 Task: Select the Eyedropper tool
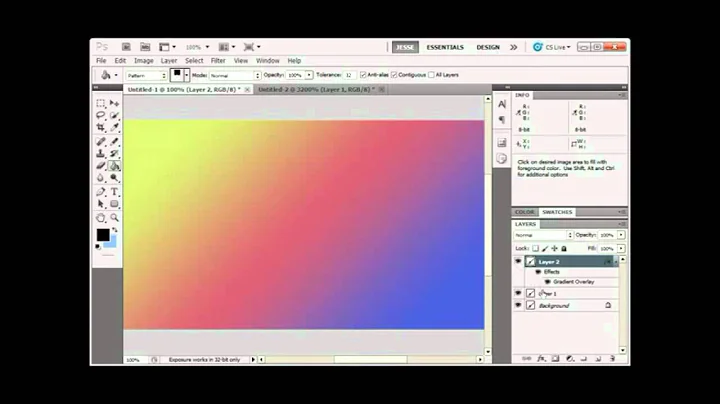pyautogui.click(x=114, y=127)
